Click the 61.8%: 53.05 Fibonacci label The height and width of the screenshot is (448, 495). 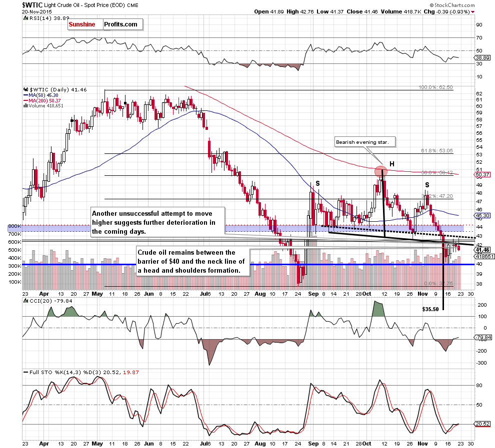[437, 151]
